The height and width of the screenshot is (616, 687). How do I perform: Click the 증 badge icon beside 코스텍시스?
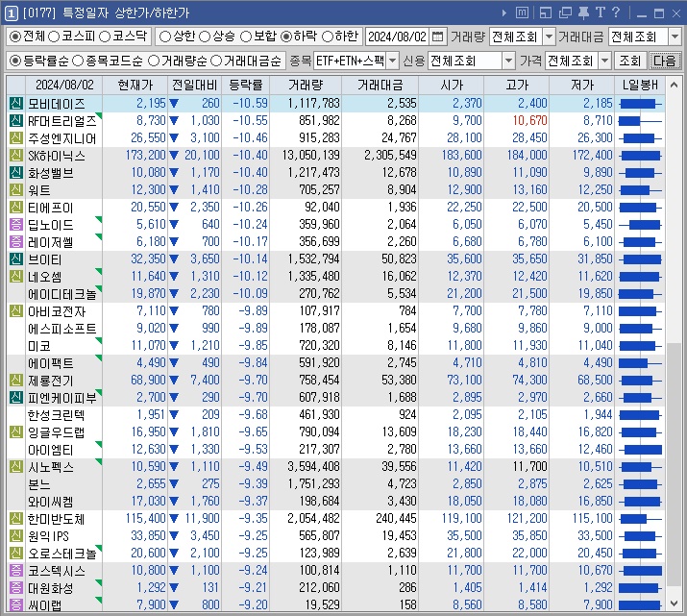click(16, 571)
